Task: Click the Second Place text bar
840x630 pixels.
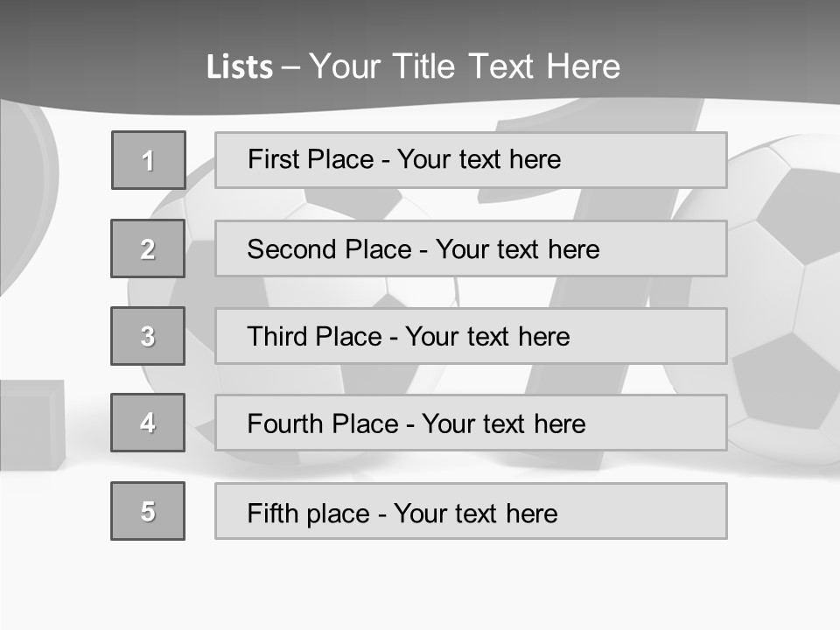Action: tap(471, 248)
